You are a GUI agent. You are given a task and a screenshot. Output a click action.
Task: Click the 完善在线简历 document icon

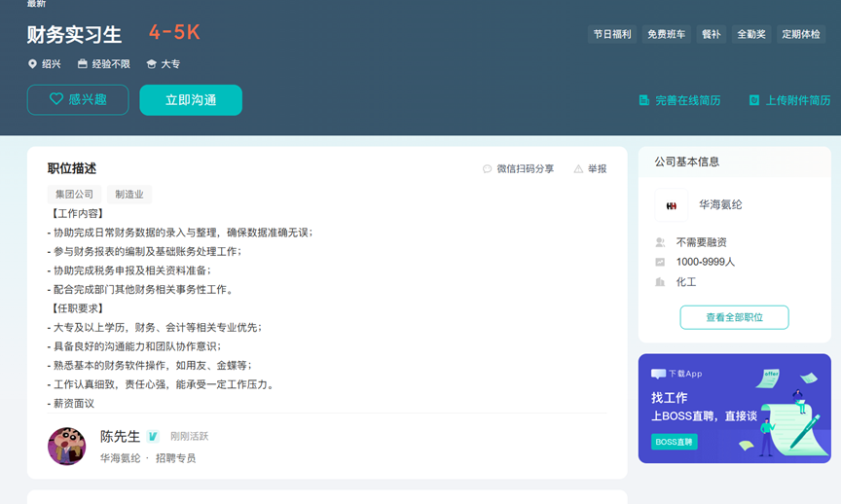point(644,100)
